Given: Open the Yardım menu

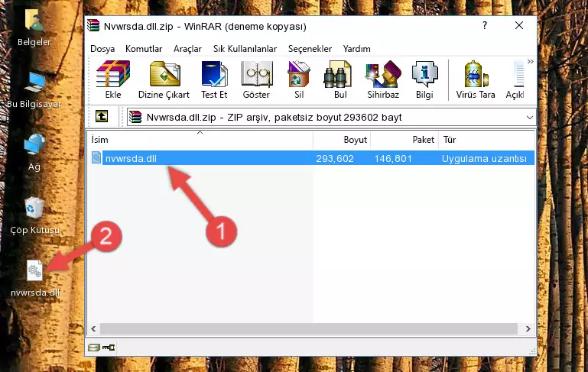Looking at the screenshot, I should pos(356,49).
